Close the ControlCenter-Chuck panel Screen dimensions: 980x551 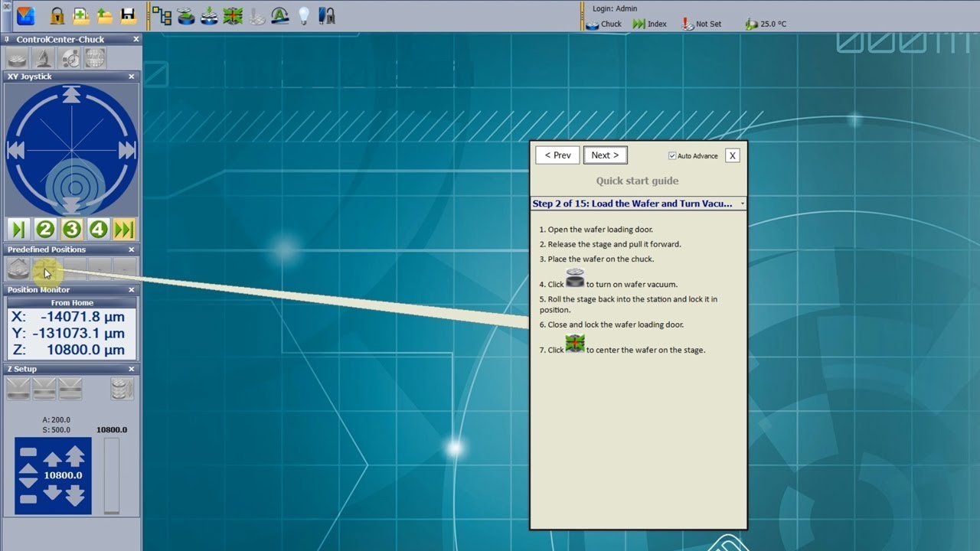point(136,39)
